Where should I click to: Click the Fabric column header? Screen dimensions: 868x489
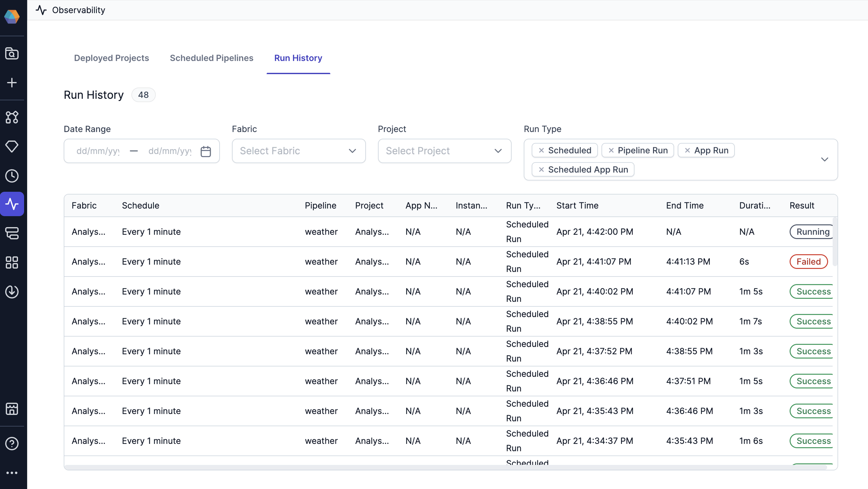[84, 205]
